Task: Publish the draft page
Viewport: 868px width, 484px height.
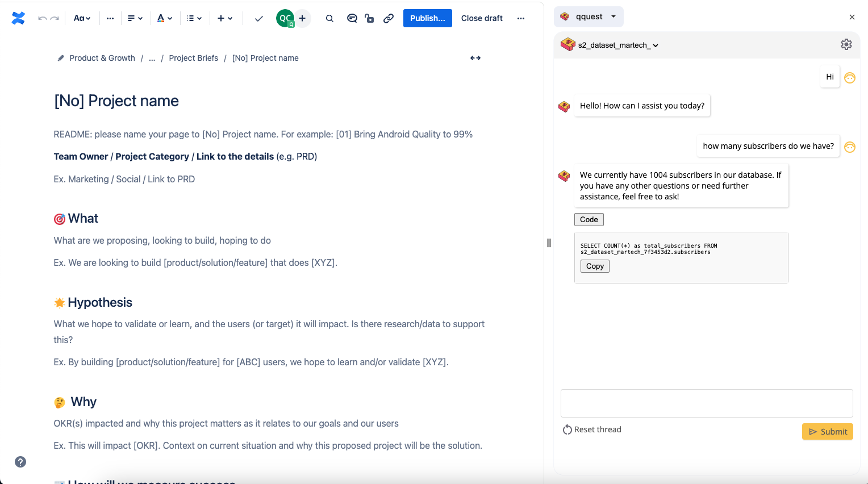Action: pos(427,18)
